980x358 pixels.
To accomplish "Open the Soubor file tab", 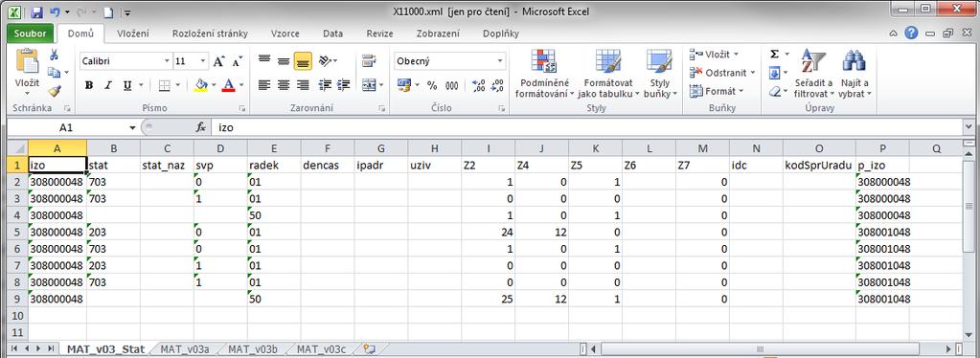I will pyautogui.click(x=30, y=34).
